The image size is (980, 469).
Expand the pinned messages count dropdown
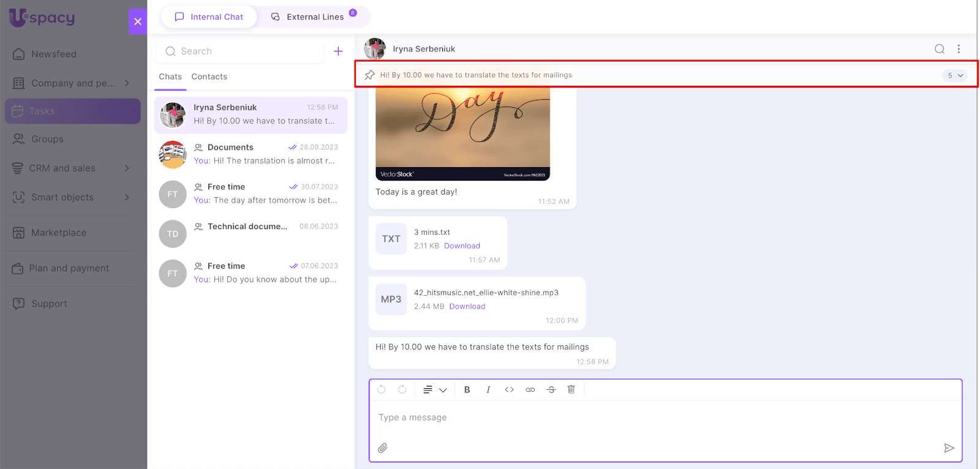[954, 75]
